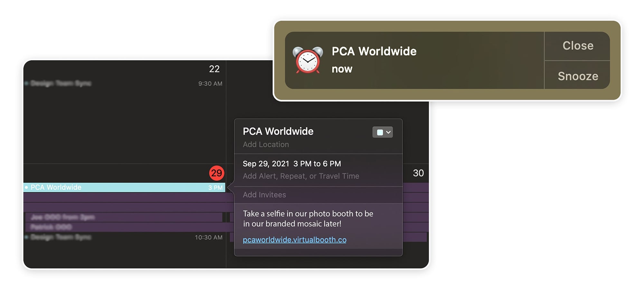Click the 'now' text in the notification

pos(342,69)
